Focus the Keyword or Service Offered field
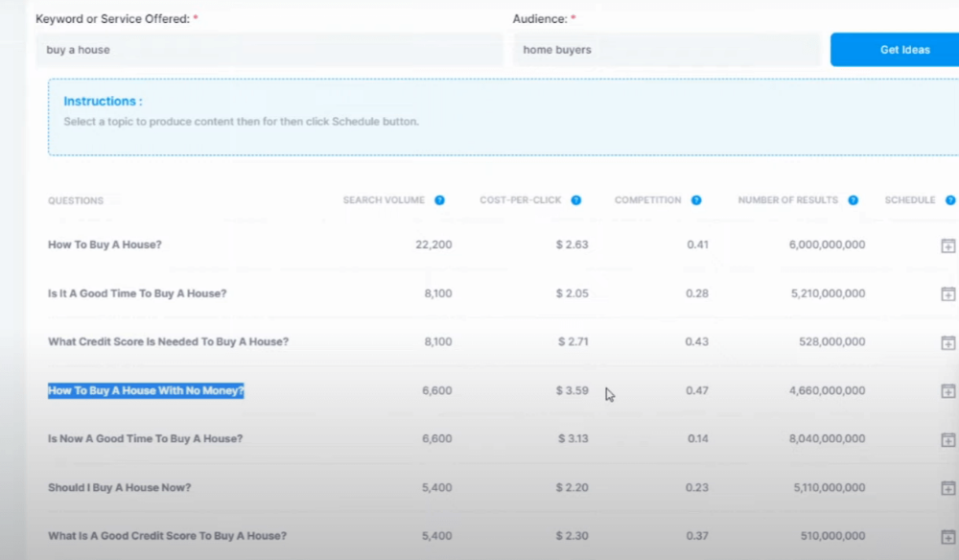This screenshot has height=560, width=959. click(x=269, y=50)
